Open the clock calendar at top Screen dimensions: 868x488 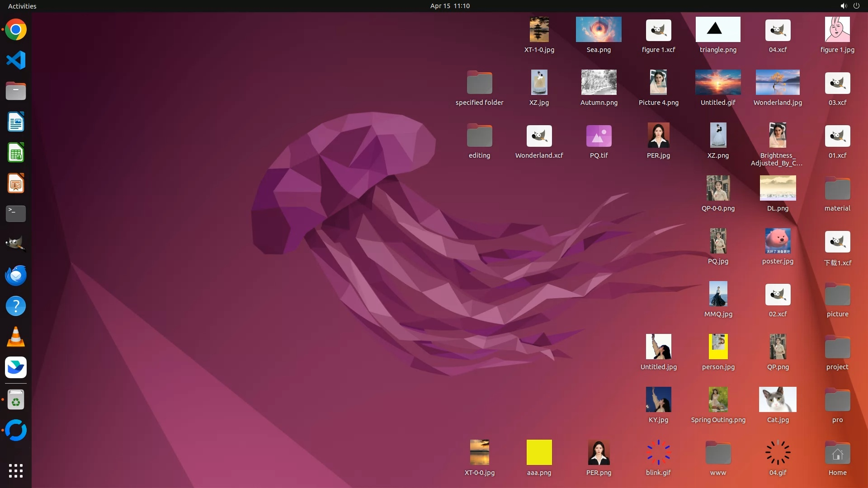click(449, 6)
